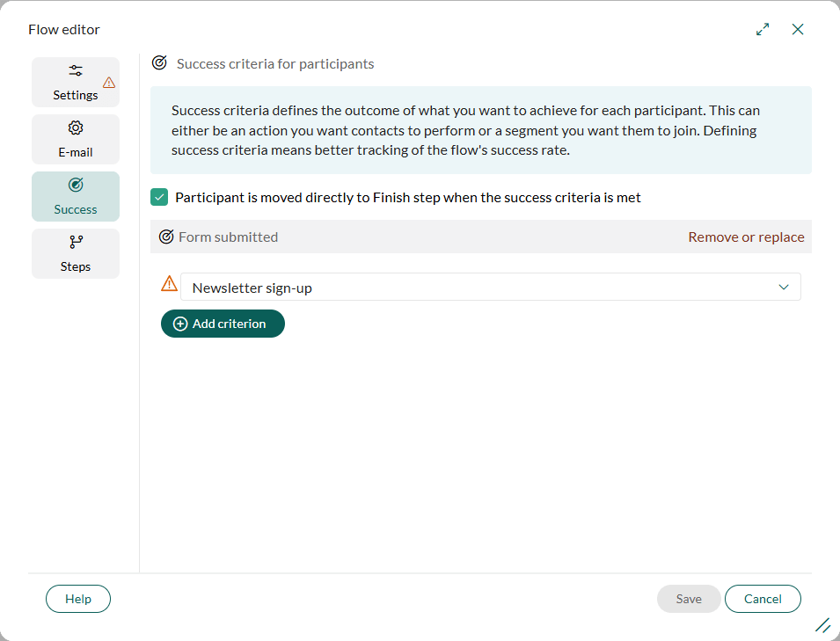Click the Settings sliders icon
This screenshot has height=641, width=840.
(76, 70)
